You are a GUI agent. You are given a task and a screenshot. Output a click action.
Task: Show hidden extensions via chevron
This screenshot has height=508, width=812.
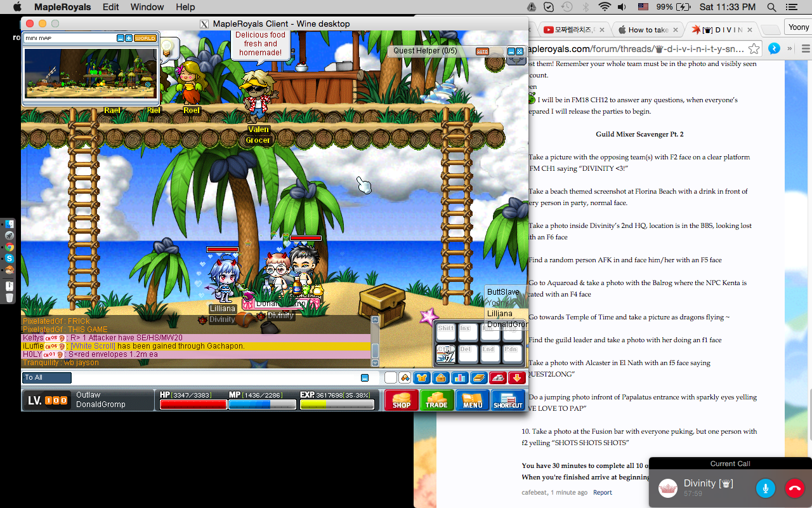pyautogui.click(x=790, y=49)
